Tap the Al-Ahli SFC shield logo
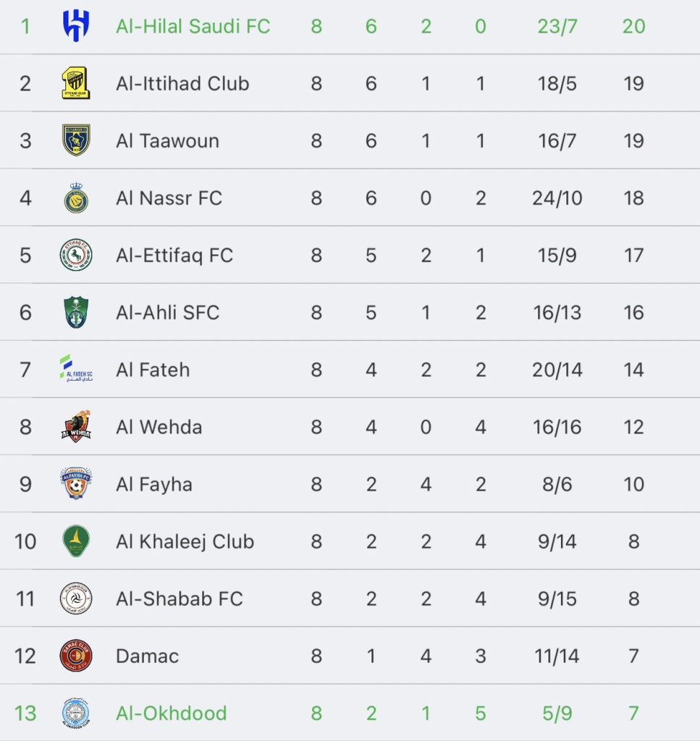Screen dimensions: 700x741 point(75,313)
